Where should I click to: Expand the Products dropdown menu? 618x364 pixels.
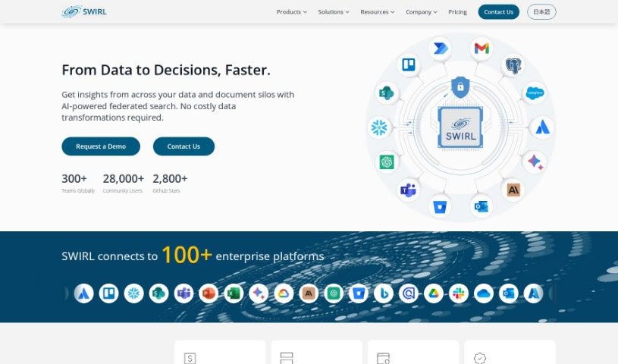tap(291, 12)
